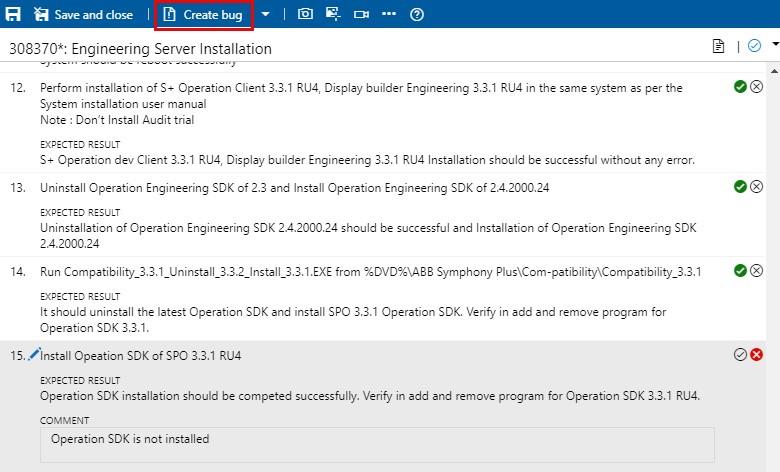Click the comment field 'Operation SDK is not installed'

pos(377,445)
